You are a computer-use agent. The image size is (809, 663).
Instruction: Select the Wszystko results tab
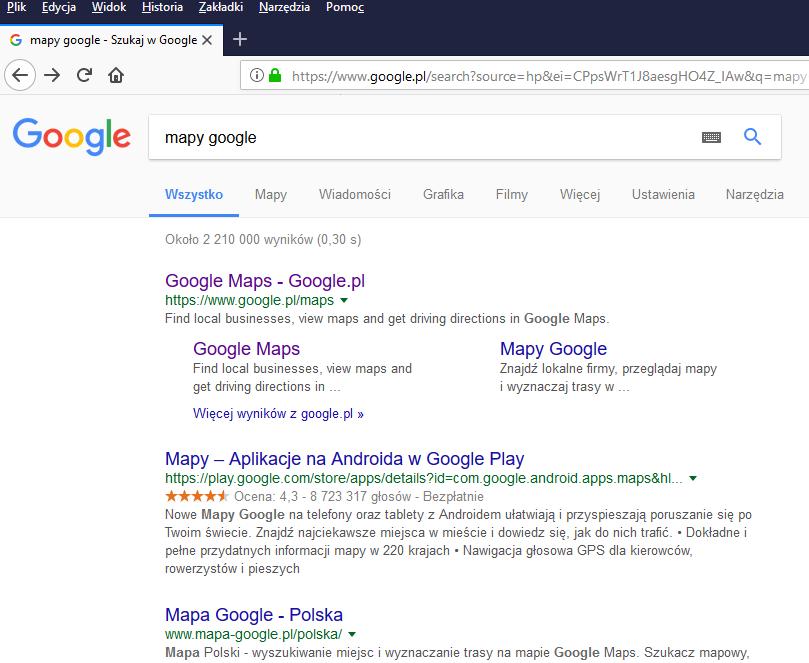pos(194,195)
